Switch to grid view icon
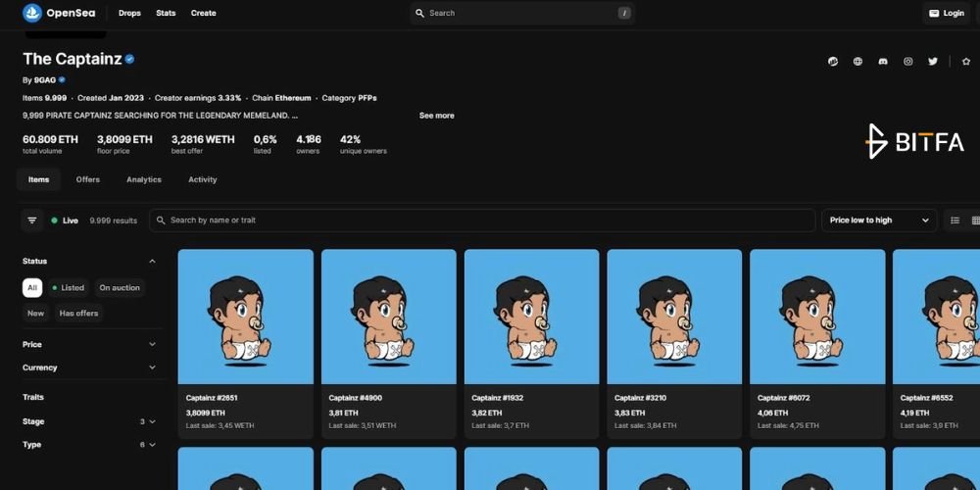 pyautogui.click(x=976, y=220)
